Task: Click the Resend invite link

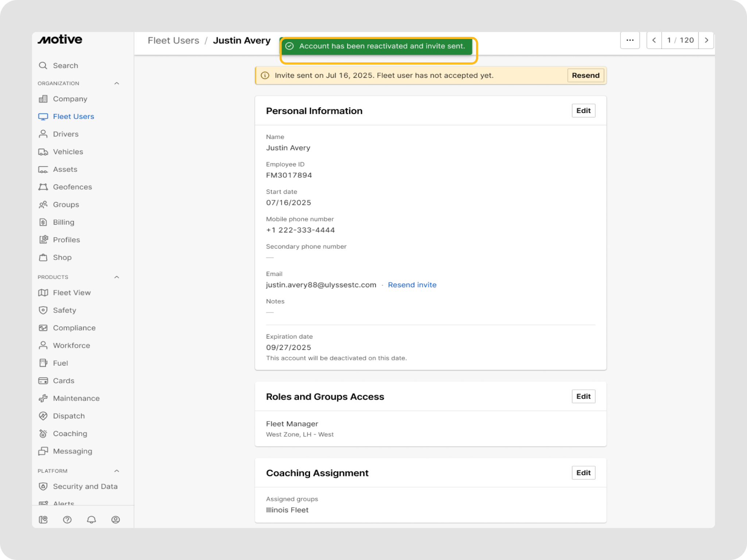Action: tap(412, 285)
